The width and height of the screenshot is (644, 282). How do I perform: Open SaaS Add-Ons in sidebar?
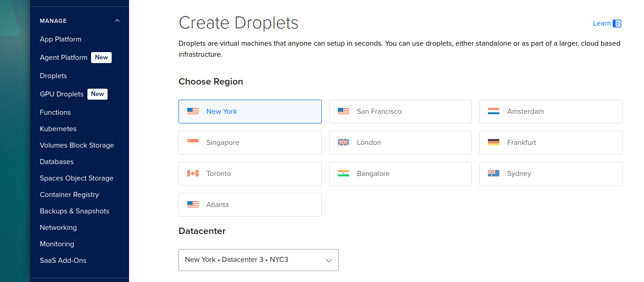(x=63, y=261)
